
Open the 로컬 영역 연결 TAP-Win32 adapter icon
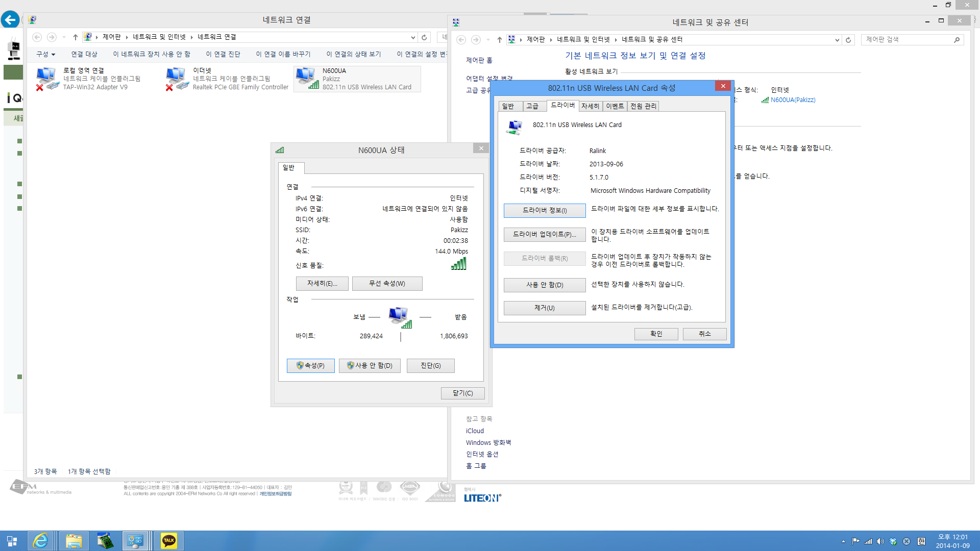(47, 79)
